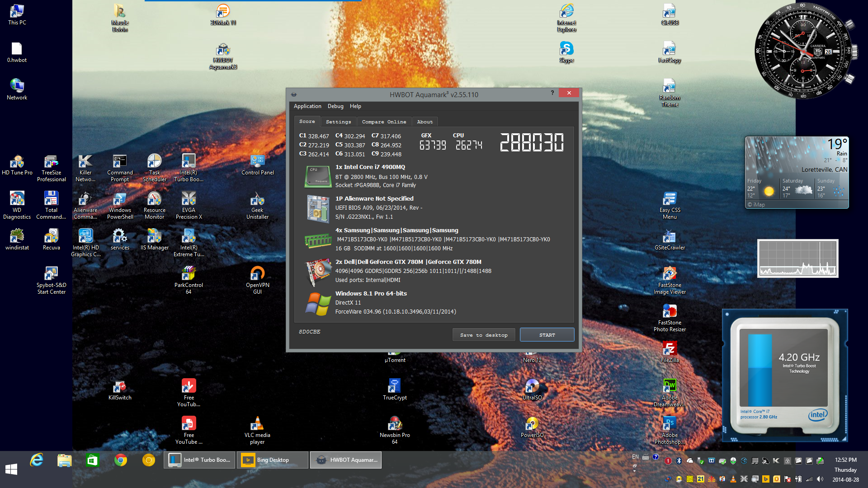Click the 8D0CBE code text
This screenshot has height=488, width=868.
(x=309, y=332)
